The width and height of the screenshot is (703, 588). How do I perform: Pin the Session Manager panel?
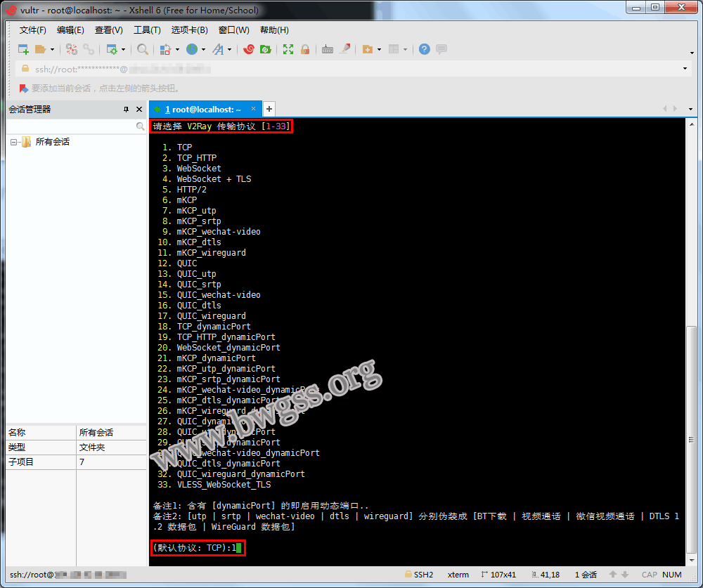[127, 110]
